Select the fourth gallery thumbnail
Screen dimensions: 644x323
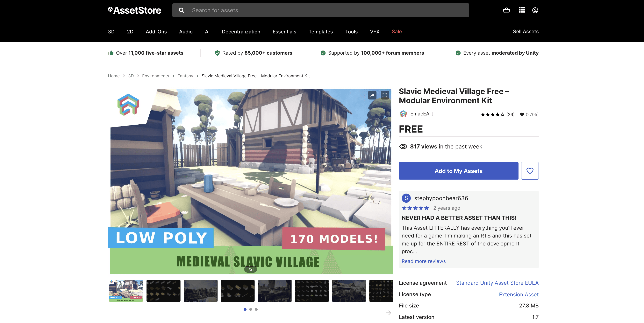click(x=238, y=291)
